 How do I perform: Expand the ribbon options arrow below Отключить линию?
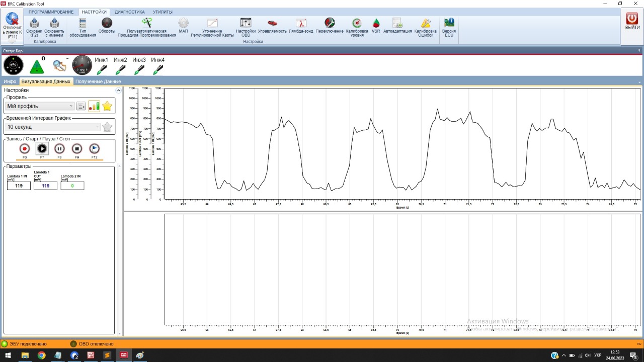12,42
